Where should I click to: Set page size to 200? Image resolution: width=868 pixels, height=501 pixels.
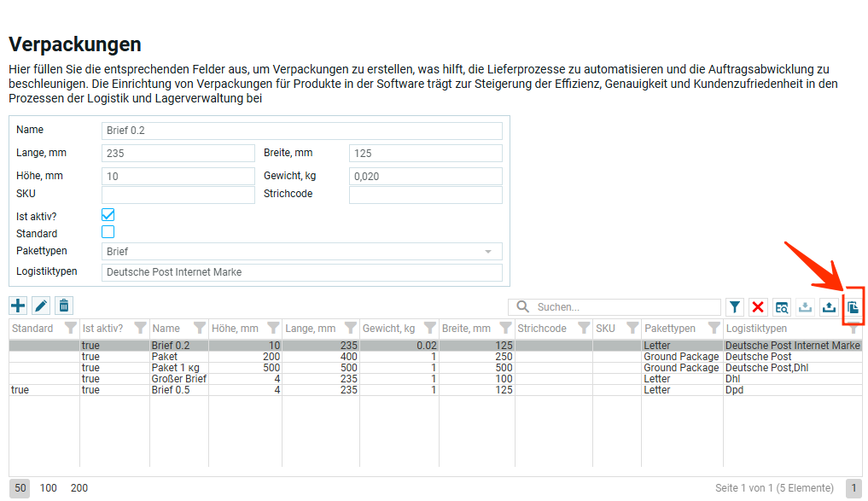pos(79,488)
